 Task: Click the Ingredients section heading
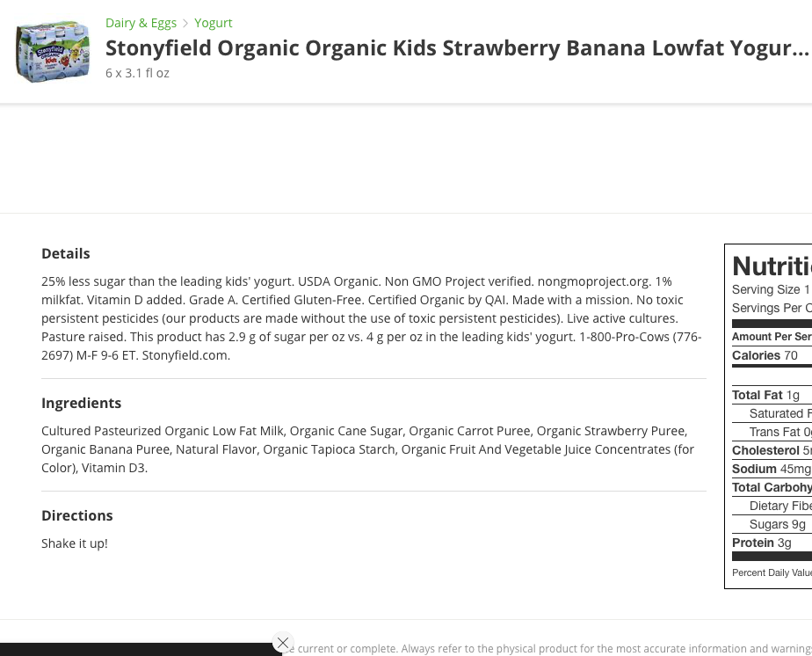[x=82, y=403]
